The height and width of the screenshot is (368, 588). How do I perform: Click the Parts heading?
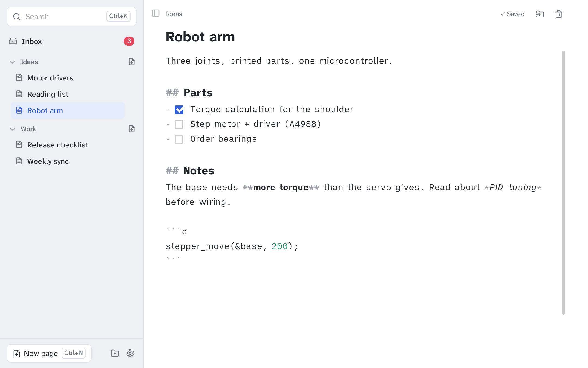click(x=198, y=93)
